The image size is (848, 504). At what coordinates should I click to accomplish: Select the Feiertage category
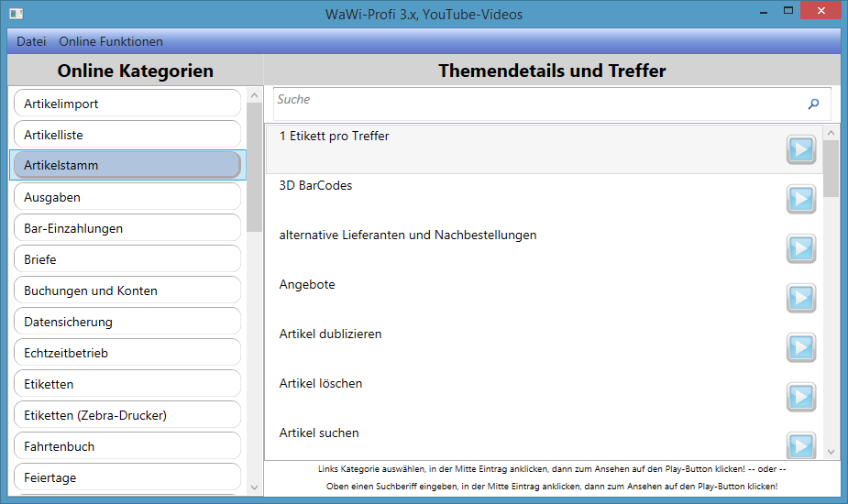click(x=127, y=477)
